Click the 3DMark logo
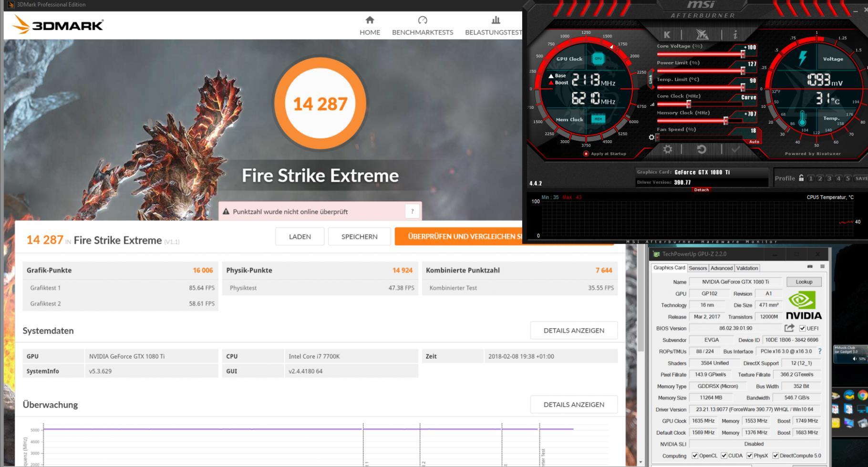Screen dimensions: 868x467 58,24
